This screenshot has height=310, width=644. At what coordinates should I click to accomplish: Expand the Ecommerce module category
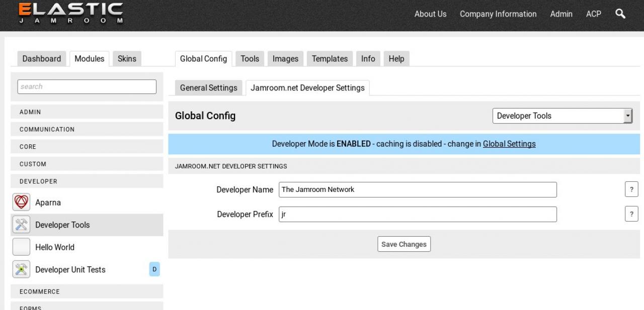[x=87, y=291]
